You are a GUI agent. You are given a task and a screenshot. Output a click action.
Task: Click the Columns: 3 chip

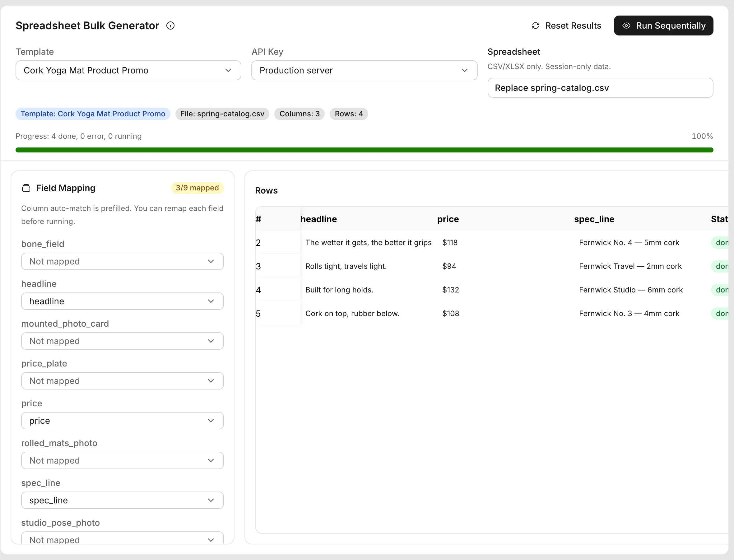point(299,114)
